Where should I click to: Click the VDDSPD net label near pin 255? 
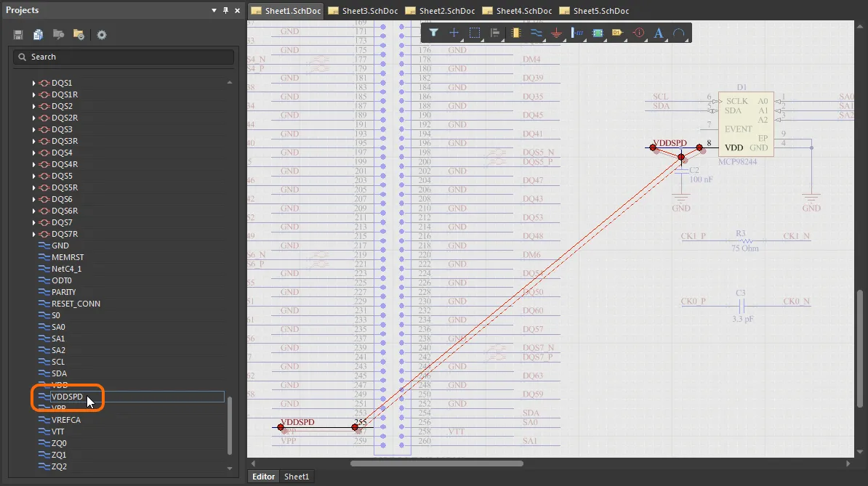point(298,422)
